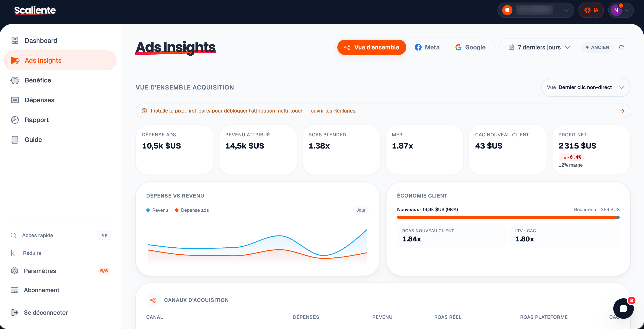Click the Dashboard grid icon
Image resolution: width=644 pixels, height=329 pixels.
(15, 40)
